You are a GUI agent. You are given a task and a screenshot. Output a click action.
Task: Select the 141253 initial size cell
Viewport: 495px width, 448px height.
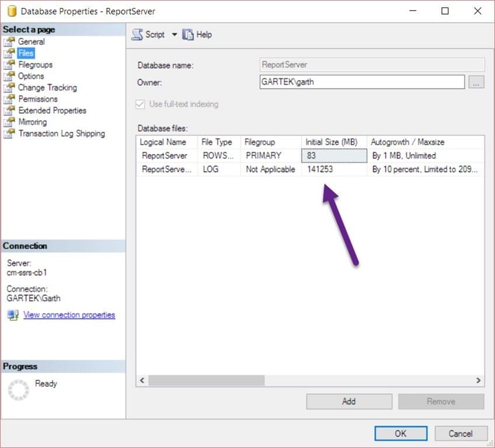(x=334, y=169)
